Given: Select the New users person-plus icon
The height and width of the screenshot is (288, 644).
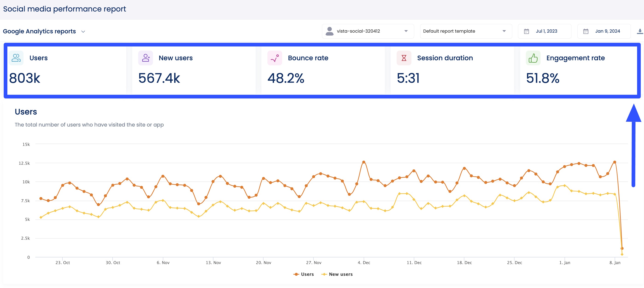Looking at the screenshot, I should pos(145,58).
